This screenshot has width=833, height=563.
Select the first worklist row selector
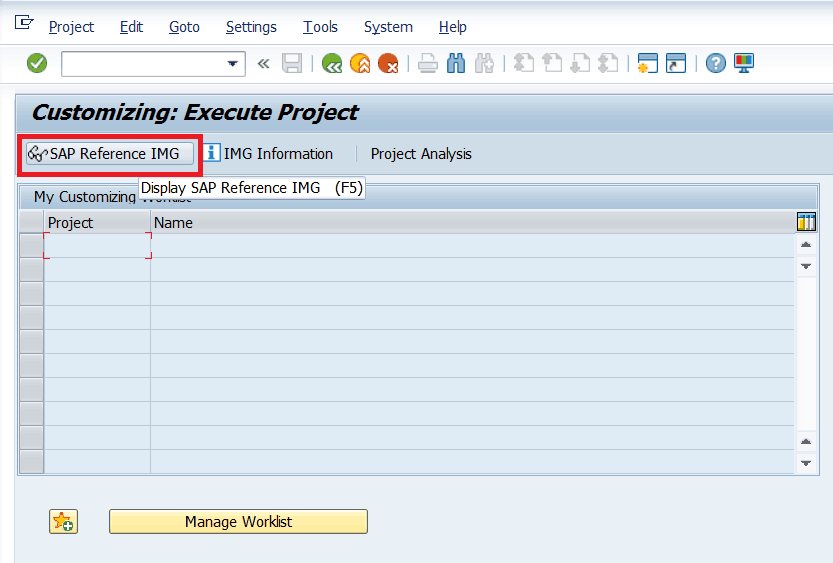coord(31,246)
